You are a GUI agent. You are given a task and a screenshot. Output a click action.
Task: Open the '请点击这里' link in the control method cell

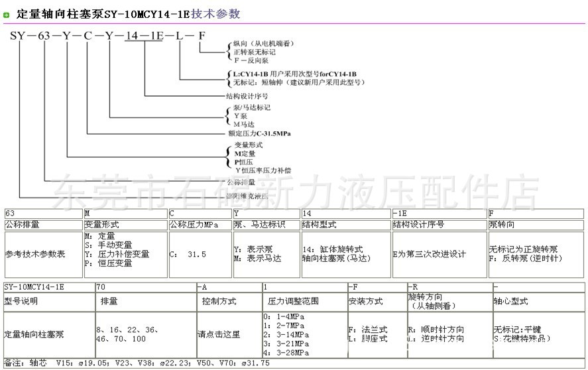[219, 334]
